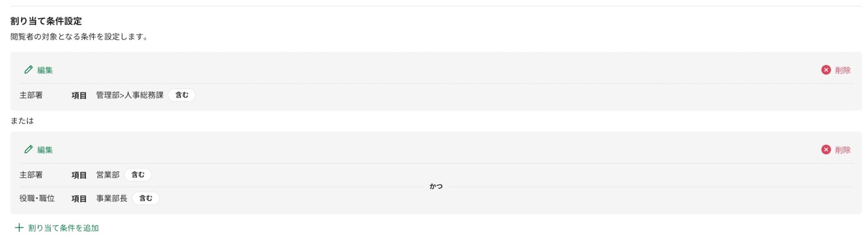Click the かつ connector label

(436, 186)
